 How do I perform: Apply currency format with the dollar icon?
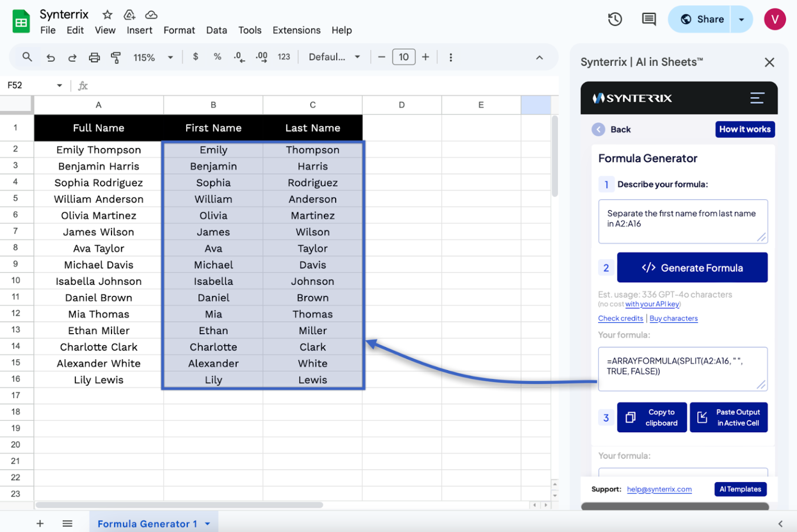click(x=196, y=57)
